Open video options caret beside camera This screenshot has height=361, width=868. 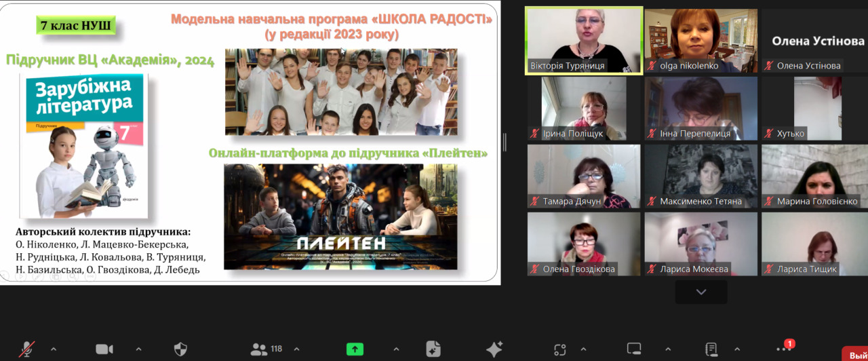click(138, 349)
